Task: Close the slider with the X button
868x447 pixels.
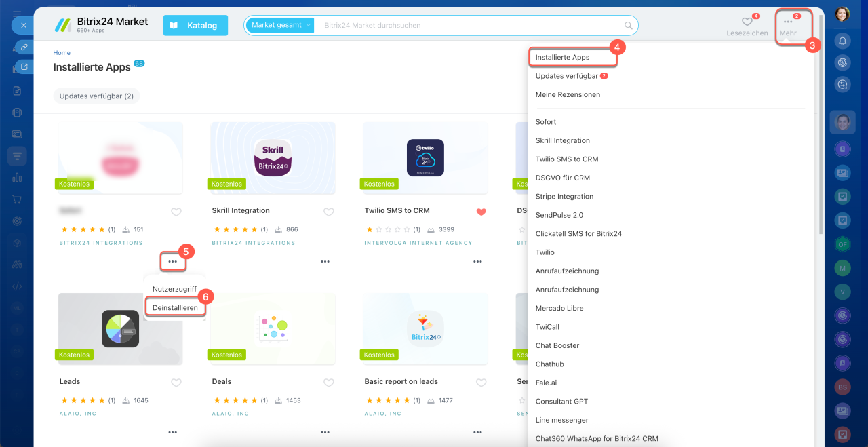Action: coord(23,26)
